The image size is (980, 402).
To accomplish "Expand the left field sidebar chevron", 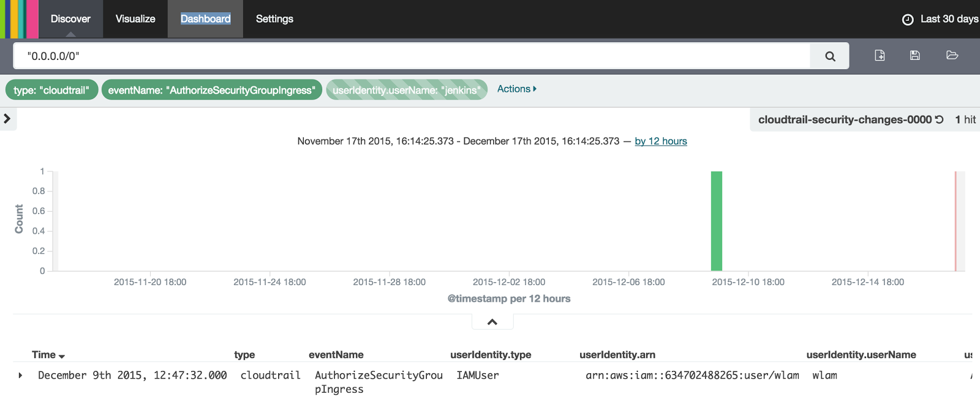I will click(7, 118).
